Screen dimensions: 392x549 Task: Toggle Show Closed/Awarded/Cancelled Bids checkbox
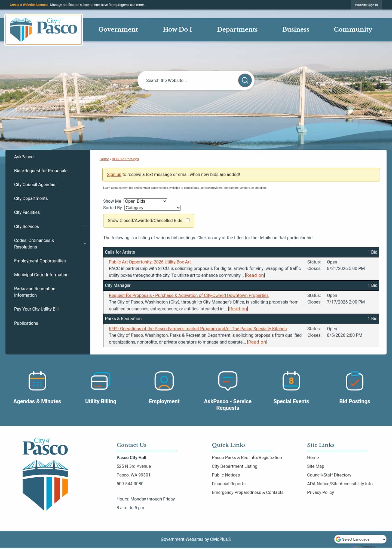pyautogui.click(x=188, y=220)
